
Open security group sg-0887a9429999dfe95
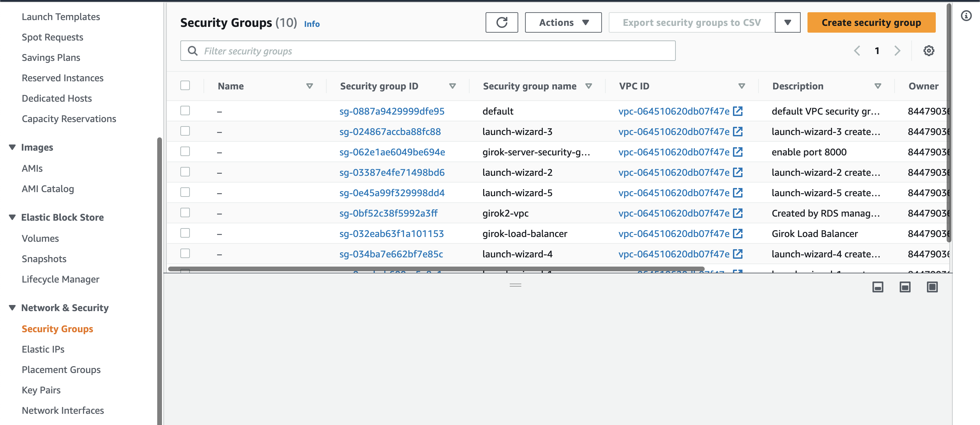[392, 111]
